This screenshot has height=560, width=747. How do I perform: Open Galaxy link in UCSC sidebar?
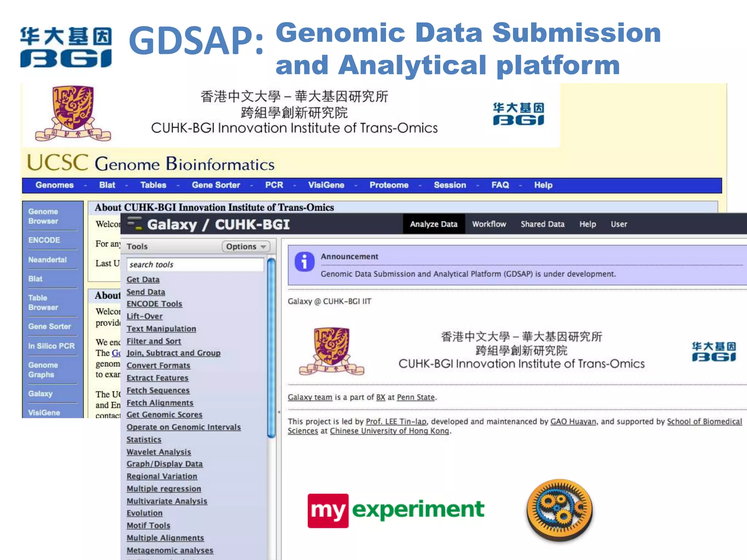[40, 394]
